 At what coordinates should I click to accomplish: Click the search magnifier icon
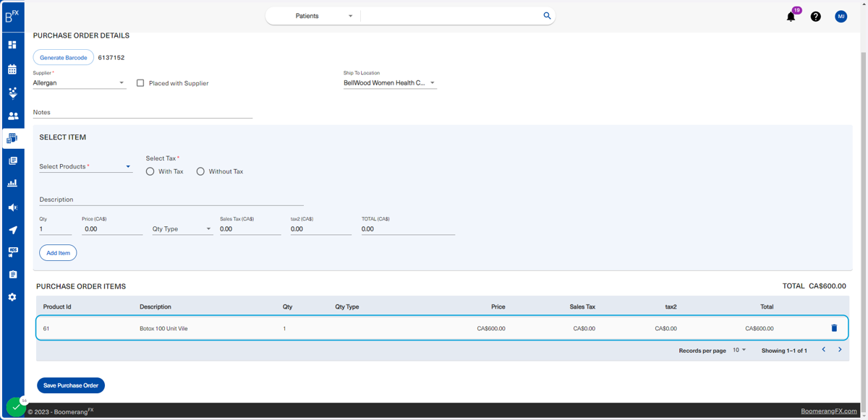pyautogui.click(x=547, y=16)
